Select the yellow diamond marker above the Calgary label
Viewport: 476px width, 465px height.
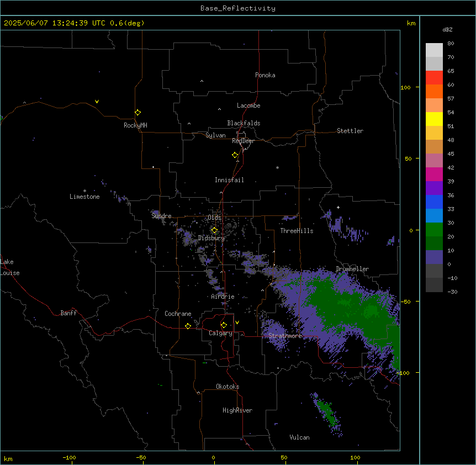(224, 325)
